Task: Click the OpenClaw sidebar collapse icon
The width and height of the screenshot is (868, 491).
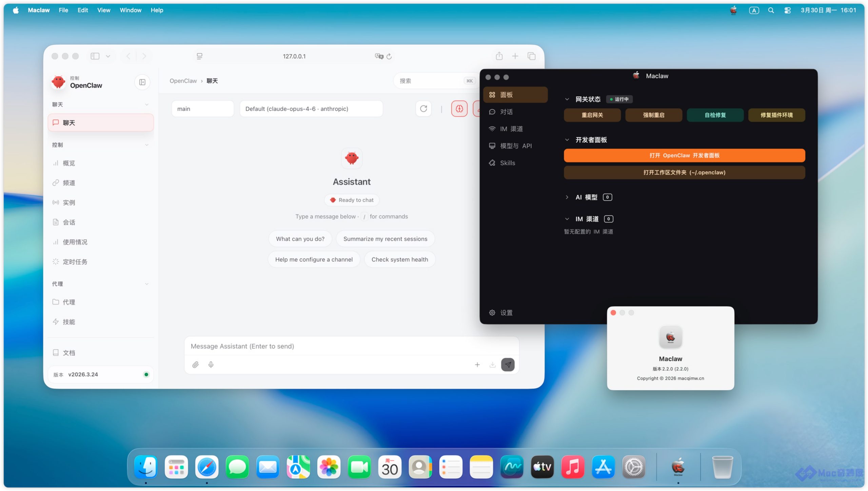Action: [142, 82]
